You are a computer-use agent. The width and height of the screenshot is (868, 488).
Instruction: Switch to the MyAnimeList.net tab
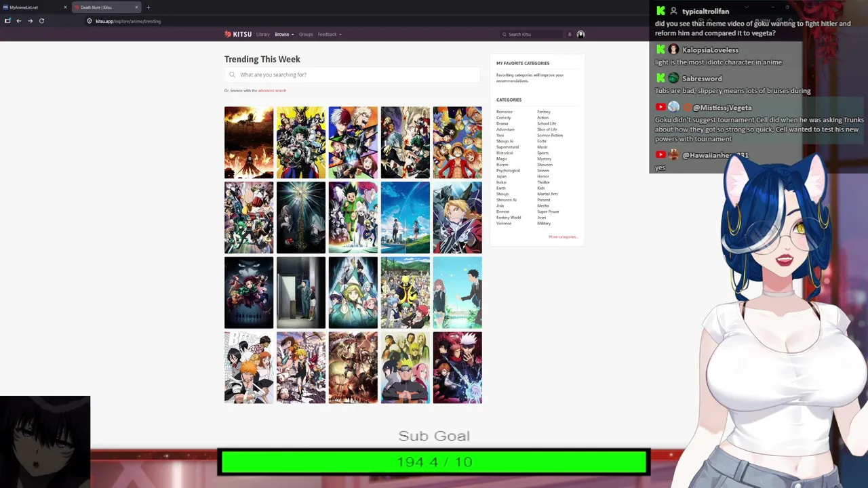[34, 7]
